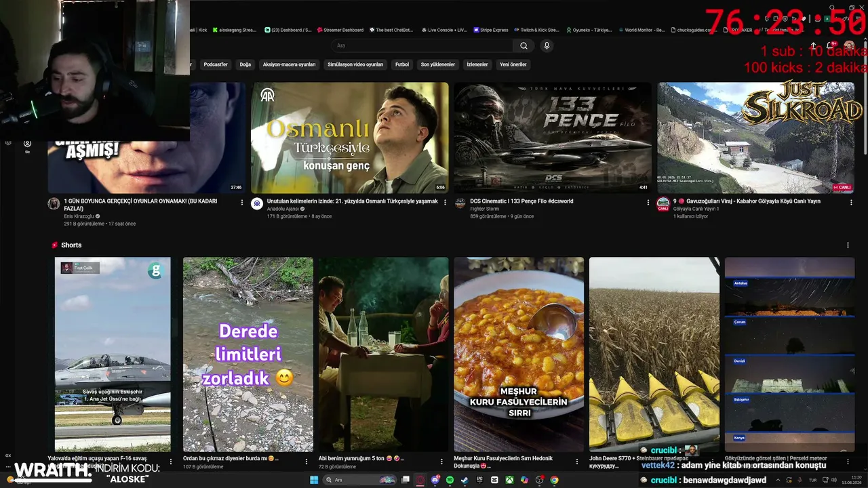The image size is (868, 488).
Task: Select the İzlenenler filter chip
Action: (477, 64)
